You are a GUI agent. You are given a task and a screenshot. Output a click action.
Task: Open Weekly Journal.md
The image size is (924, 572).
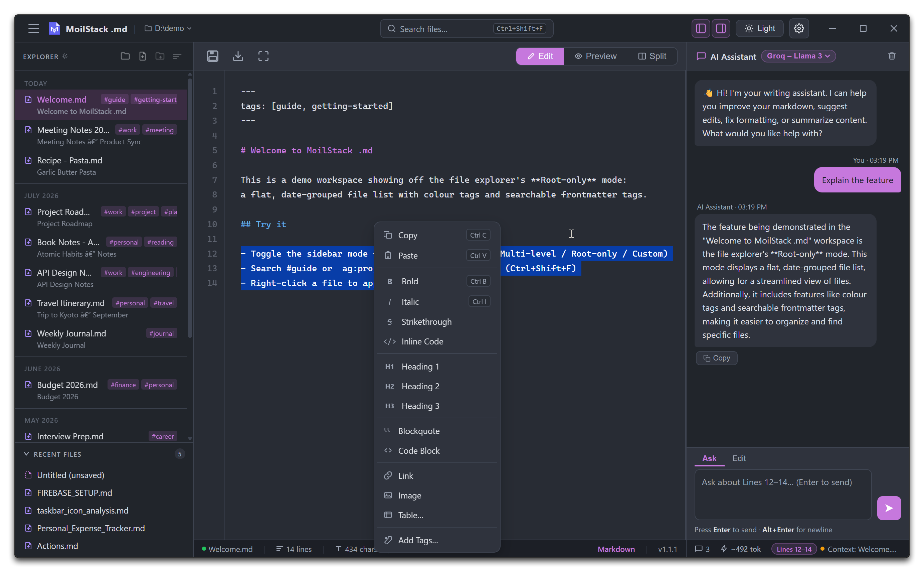tap(101, 338)
